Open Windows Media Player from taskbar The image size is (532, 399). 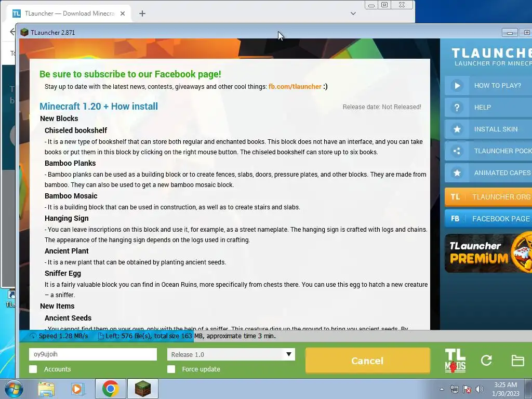coord(78,389)
